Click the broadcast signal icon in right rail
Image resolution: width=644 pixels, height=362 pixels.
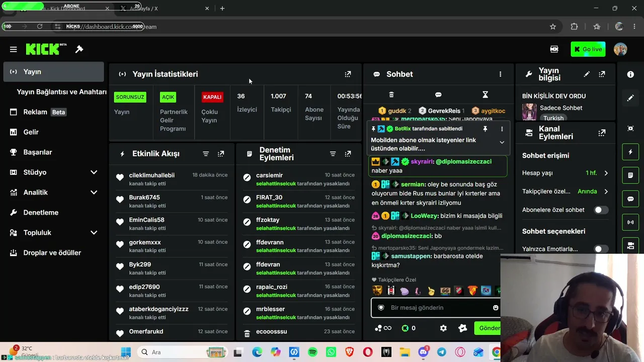pos(630,222)
